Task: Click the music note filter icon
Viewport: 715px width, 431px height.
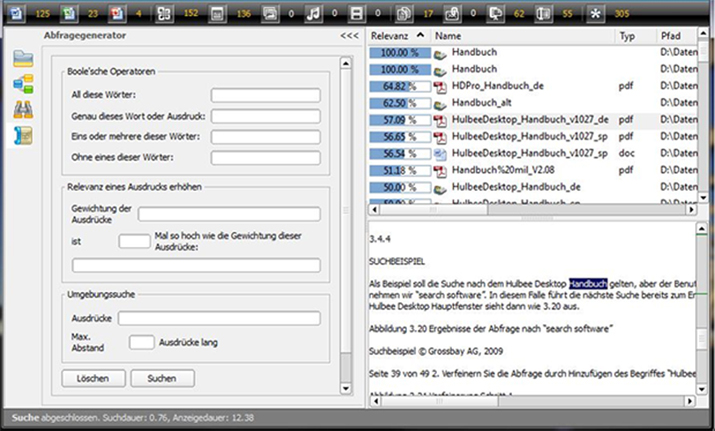Action: [313, 13]
